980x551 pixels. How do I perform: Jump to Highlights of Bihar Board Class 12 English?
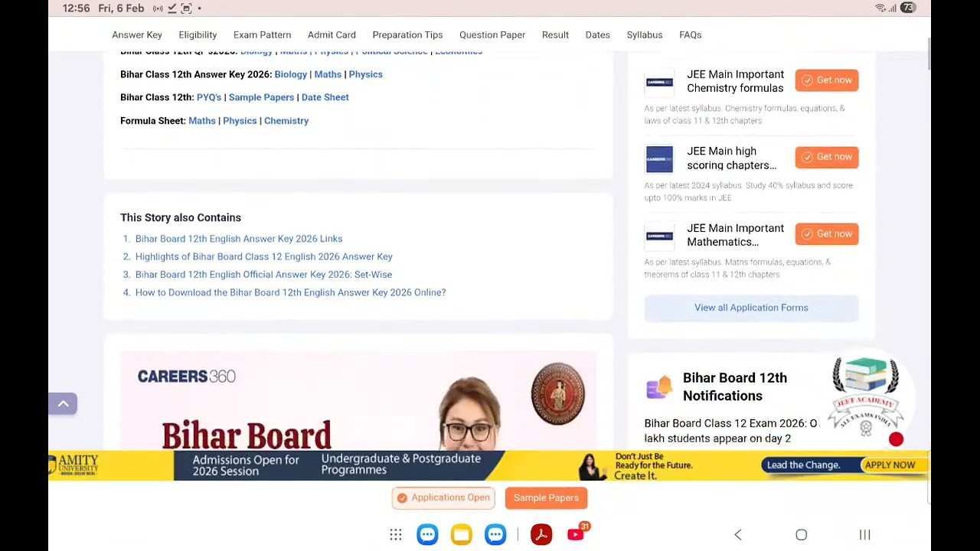[264, 256]
